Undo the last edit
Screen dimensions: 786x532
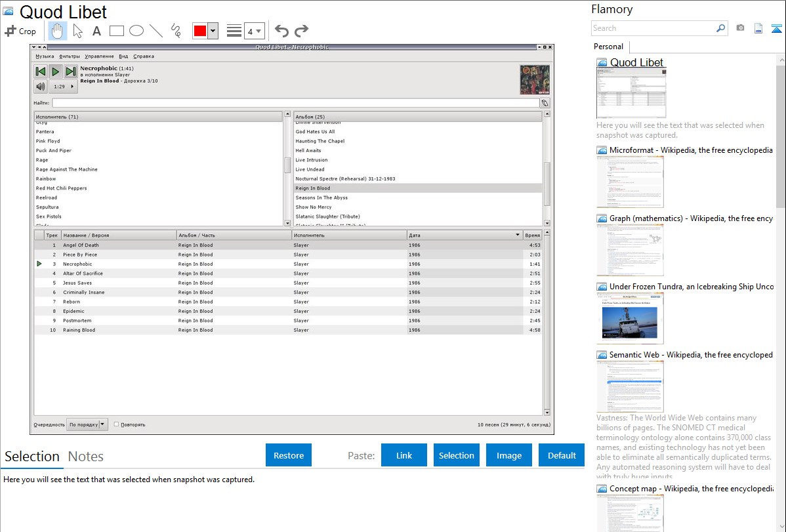coord(281,31)
